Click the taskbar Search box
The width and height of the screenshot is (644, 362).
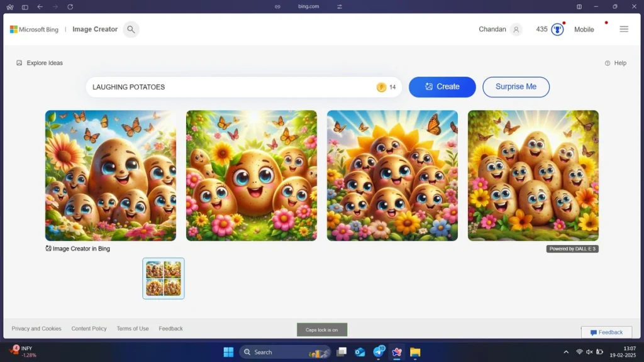pyautogui.click(x=285, y=352)
